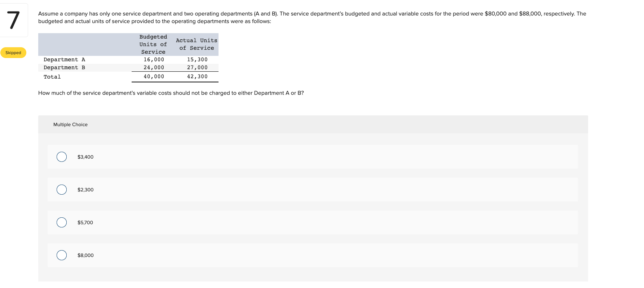
Task: Click the $3,400 answer label text
Action: (85, 157)
